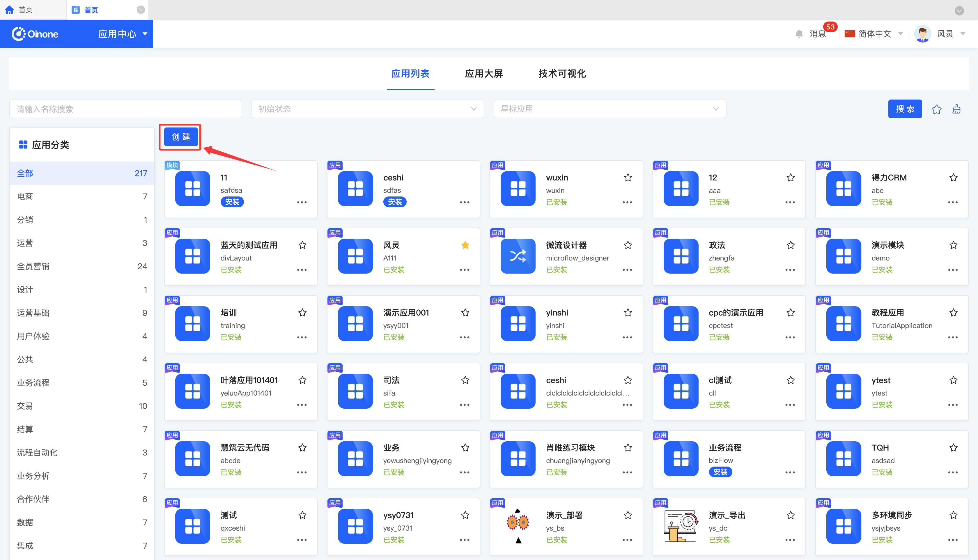Click the ysy0731 app title
This screenshot has width=978, height=560.
[x=398, y=515]
